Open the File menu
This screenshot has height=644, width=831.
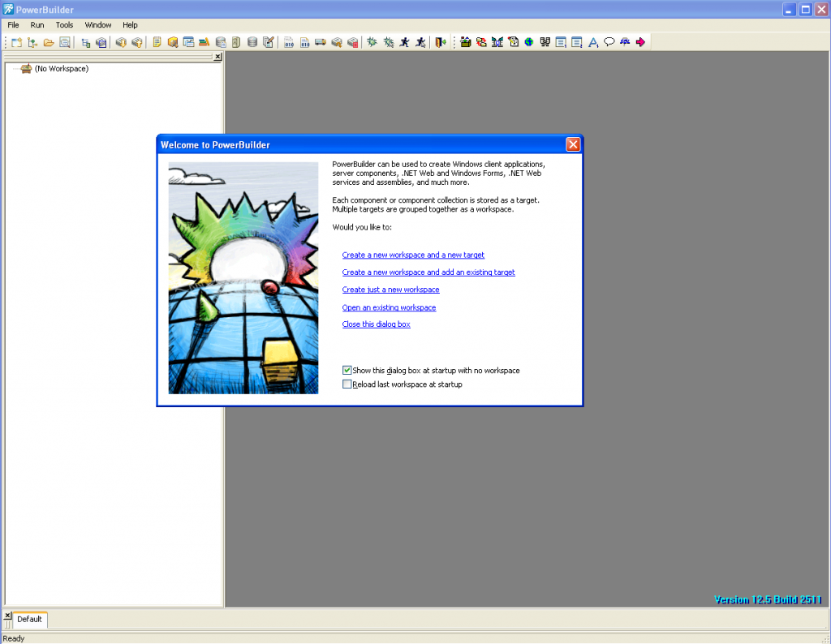tap(13, 25)
